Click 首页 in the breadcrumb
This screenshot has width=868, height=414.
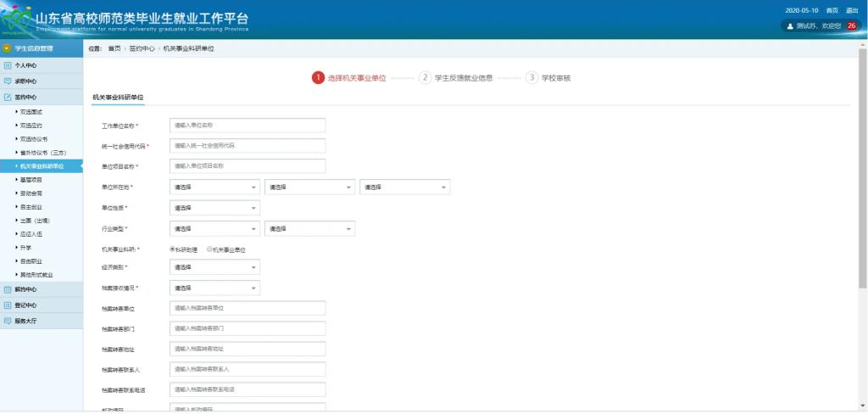114,48
